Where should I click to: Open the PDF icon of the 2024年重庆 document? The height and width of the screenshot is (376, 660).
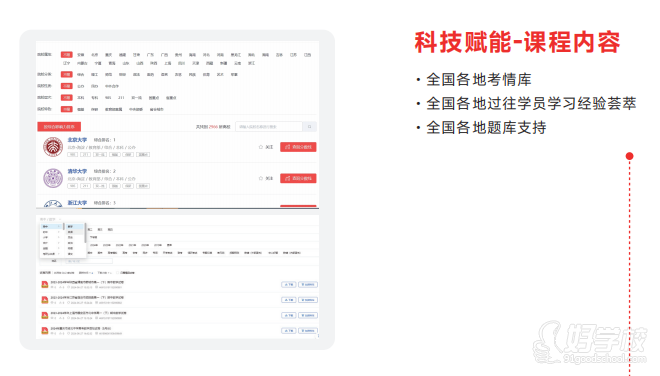point(45,331)
